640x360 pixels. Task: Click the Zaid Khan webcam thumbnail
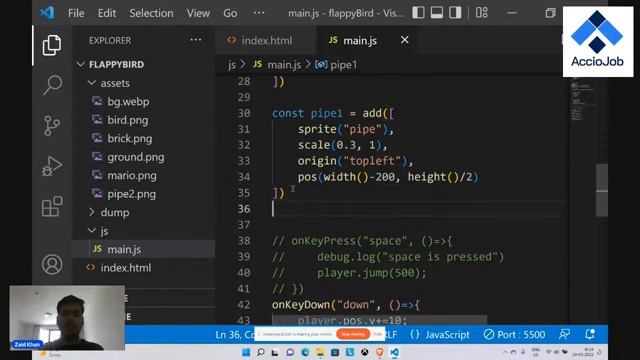coord(67,318)
